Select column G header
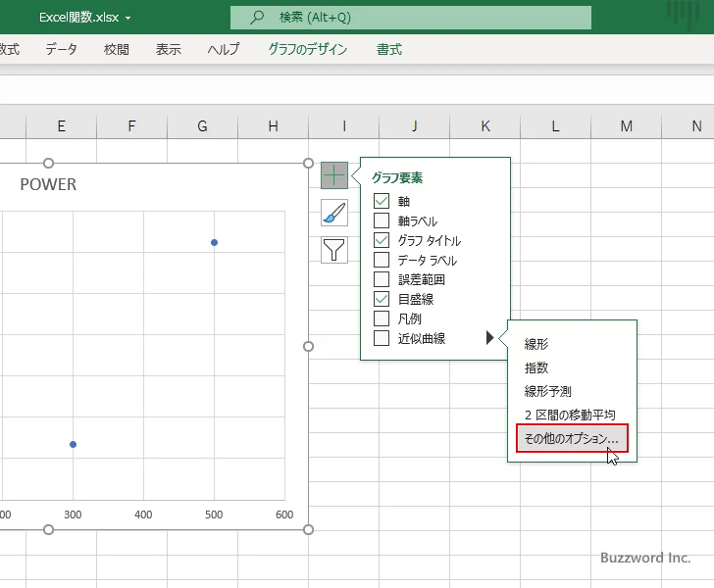The height and width of the screenshot is (588, 714). (202, 126)
